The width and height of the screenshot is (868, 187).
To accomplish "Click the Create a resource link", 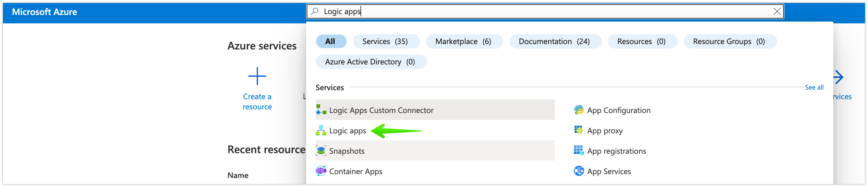I will tap(257, 102).
